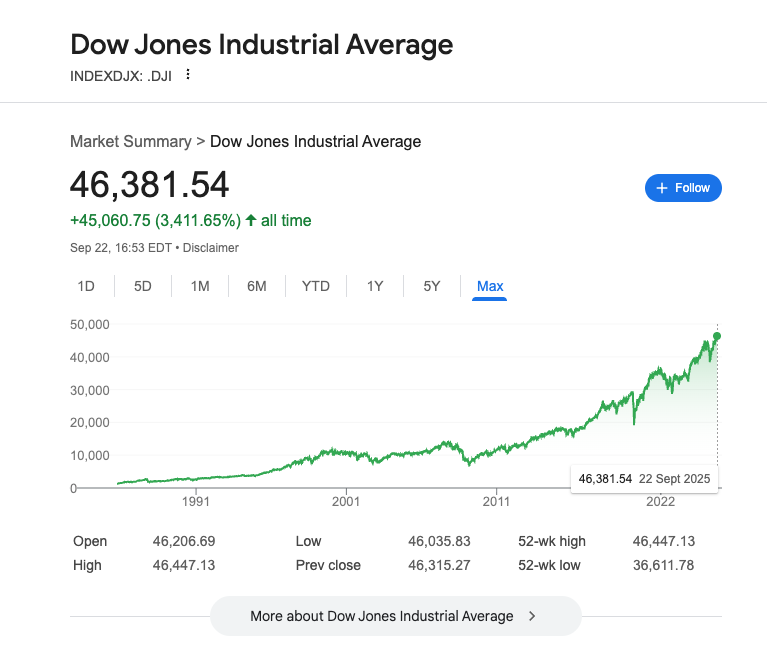Open the Market Summary breadcrumb link

click(x=130, y=142)
